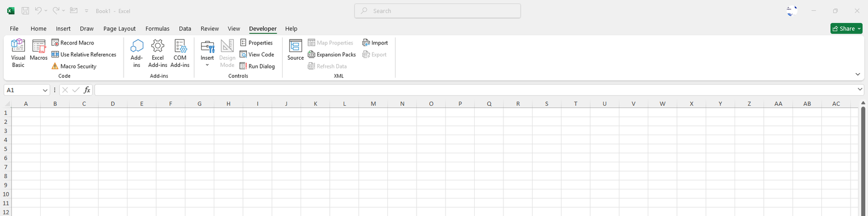Switch to the Draw tab
Image resolution: width=868 pixels, height=216 pixels.
(87, 29)
